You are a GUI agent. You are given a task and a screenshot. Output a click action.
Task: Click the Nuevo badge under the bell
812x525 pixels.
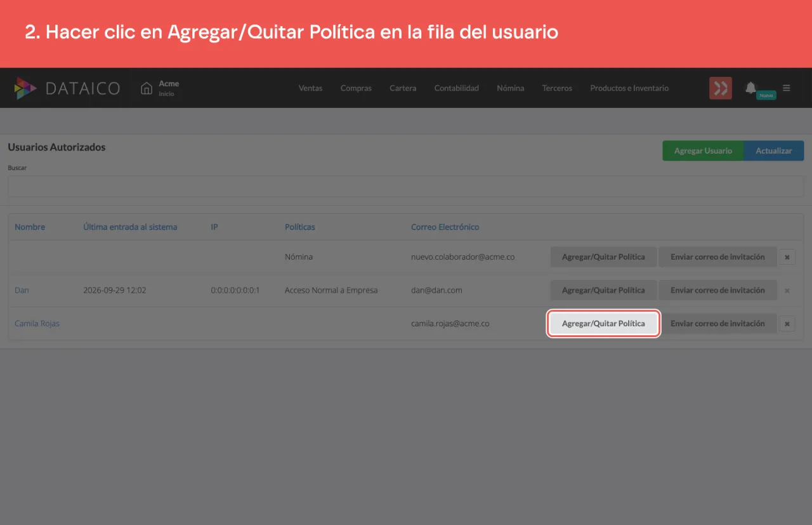[766, 95]
